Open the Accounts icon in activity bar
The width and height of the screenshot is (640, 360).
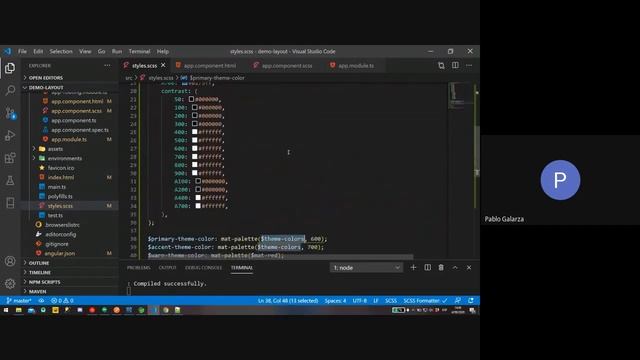[x=10, y=261]
